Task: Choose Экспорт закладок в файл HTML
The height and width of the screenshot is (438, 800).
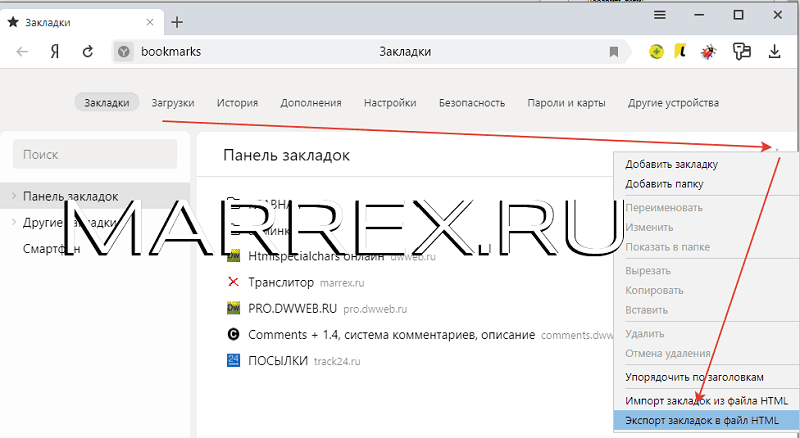Action: [707, 421]
